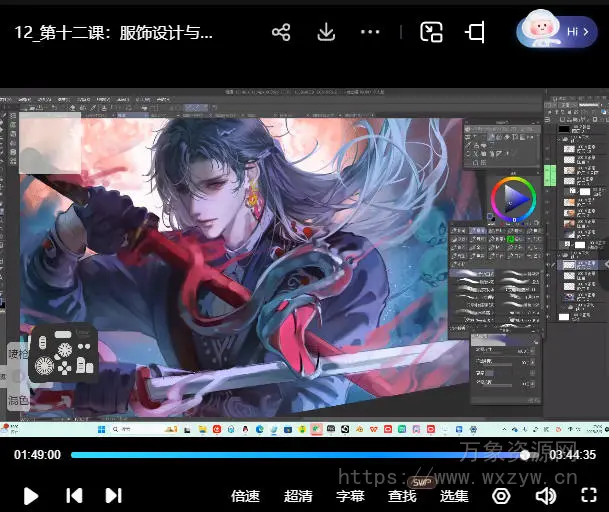Click the video title 12_第十二课
The image size is (609, 512).
pos(113,32)
